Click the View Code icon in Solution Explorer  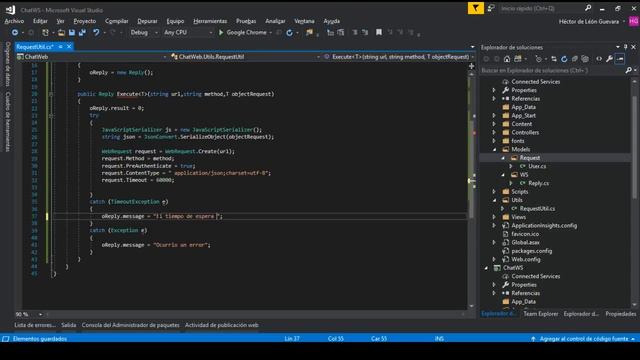[599, 59]
